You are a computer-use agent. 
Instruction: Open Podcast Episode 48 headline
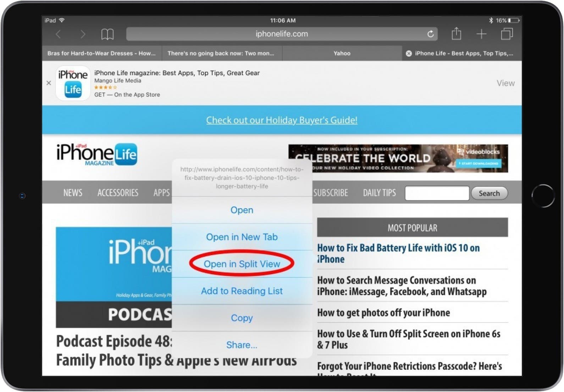pyautogui.click(x=176, y=350)
